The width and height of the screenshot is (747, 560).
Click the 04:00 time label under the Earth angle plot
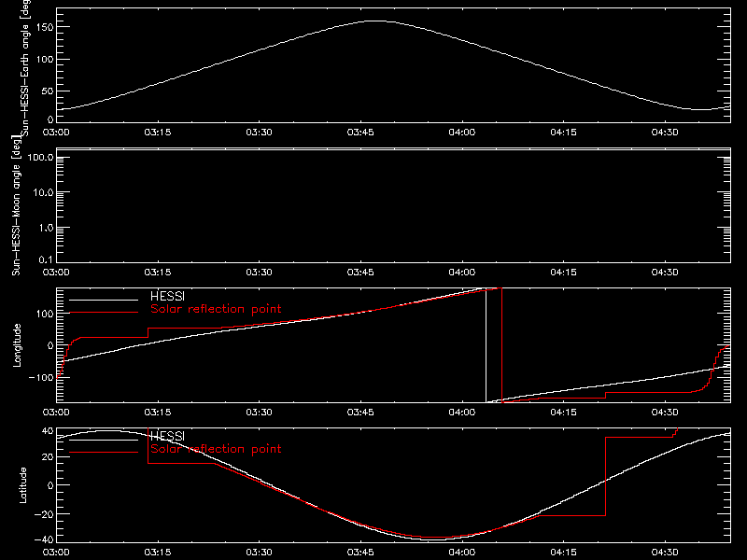pyautogui.click(x=461, y=132)
